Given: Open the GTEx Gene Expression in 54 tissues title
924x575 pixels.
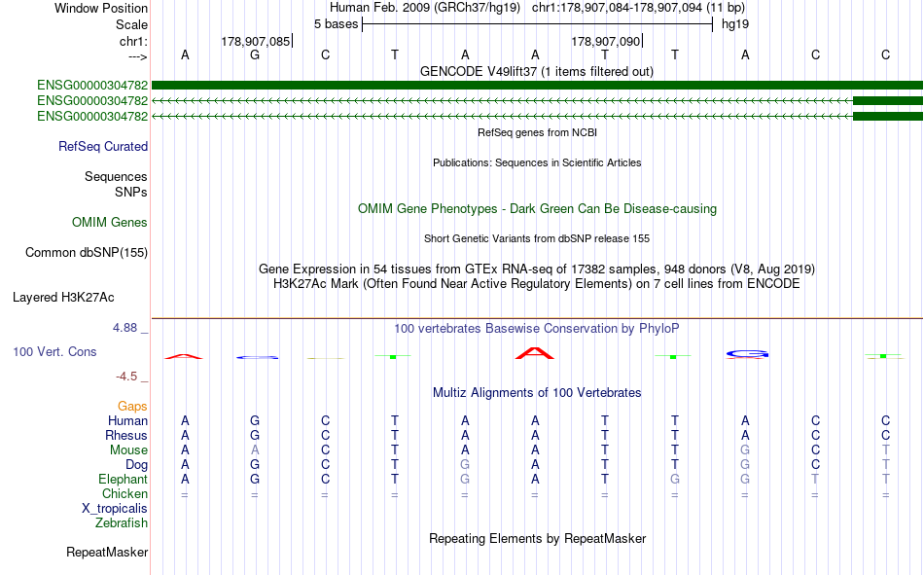Looking at the screenshot, I should (537, 269).
